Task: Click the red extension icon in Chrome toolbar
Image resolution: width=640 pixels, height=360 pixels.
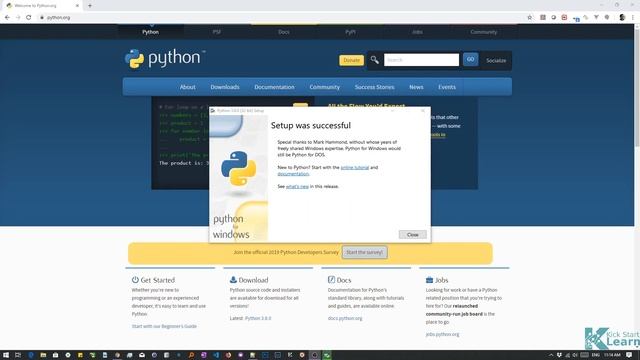Action: 564,18
